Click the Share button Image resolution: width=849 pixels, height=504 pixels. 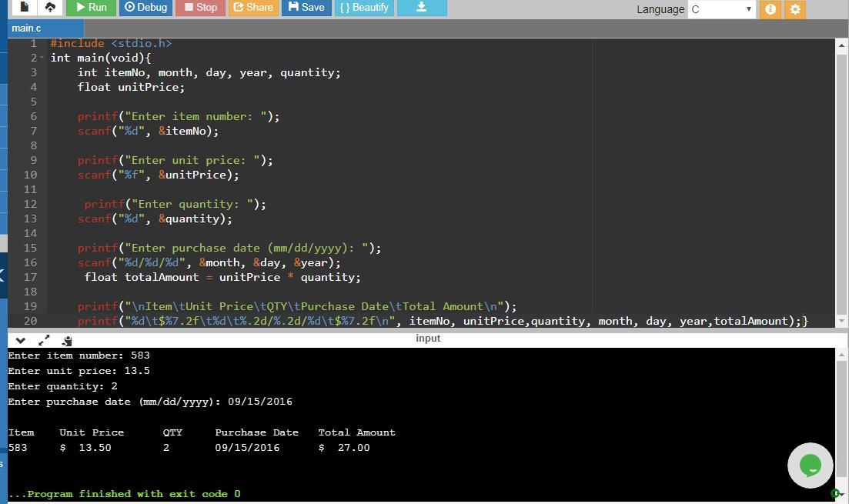pos(253,7)
